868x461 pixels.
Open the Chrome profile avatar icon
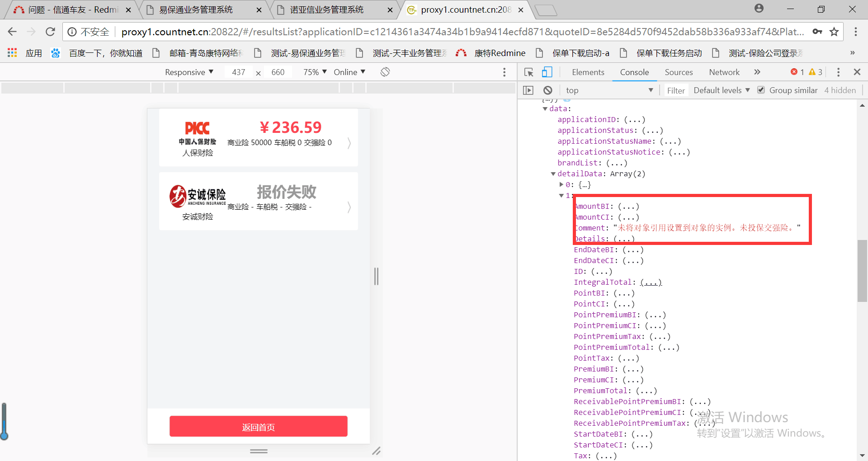[759, 9]
